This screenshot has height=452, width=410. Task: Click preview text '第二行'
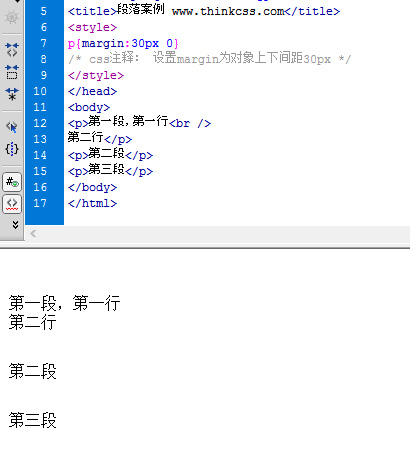(x=32, y=322)
